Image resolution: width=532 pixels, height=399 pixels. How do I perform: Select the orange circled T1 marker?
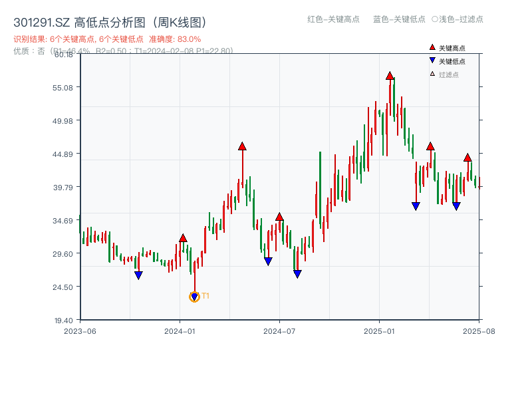coord(194,297)
